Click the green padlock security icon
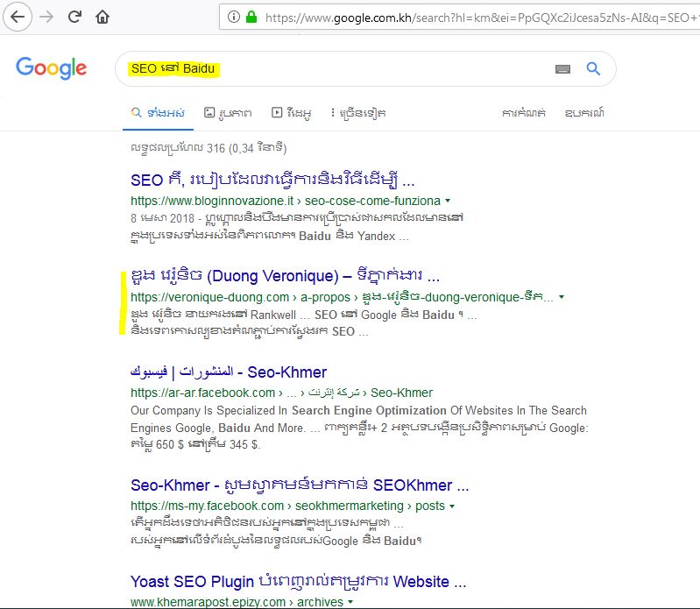This screenshot has width=700, height=609. pyautogui.click(x=251, y=17)
